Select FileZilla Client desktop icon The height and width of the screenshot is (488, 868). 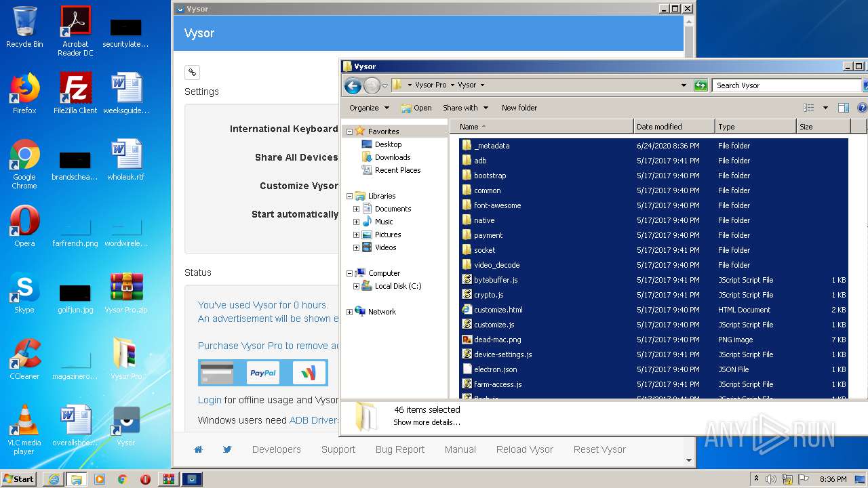click(75, 93)
